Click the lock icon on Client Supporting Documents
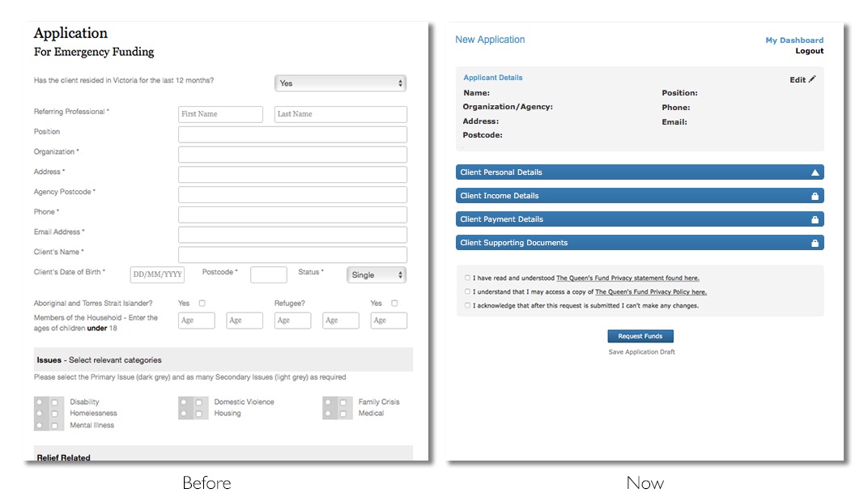This screenshot has width=868, height=497. 815,243
